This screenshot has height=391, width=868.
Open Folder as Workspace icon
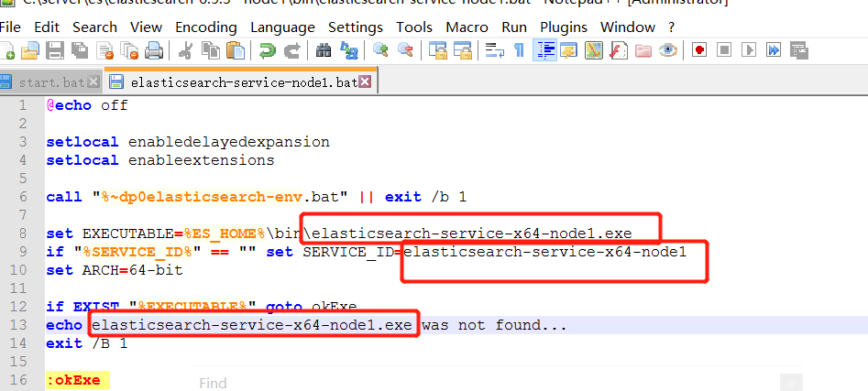click(643, 51)
